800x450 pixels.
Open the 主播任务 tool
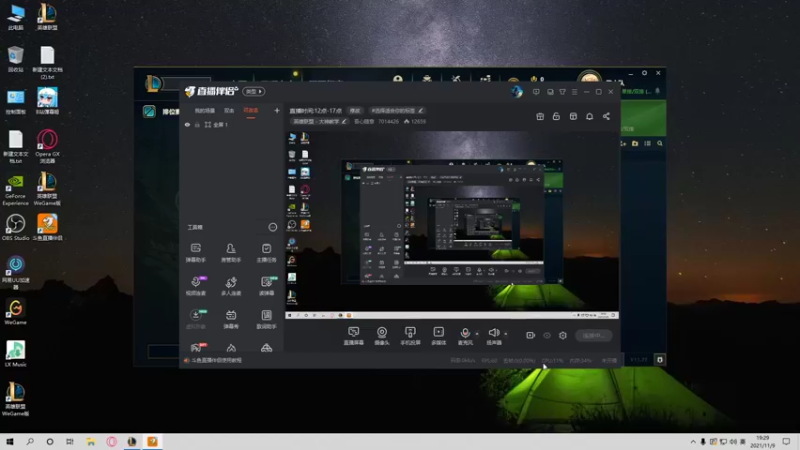[266, 253]
